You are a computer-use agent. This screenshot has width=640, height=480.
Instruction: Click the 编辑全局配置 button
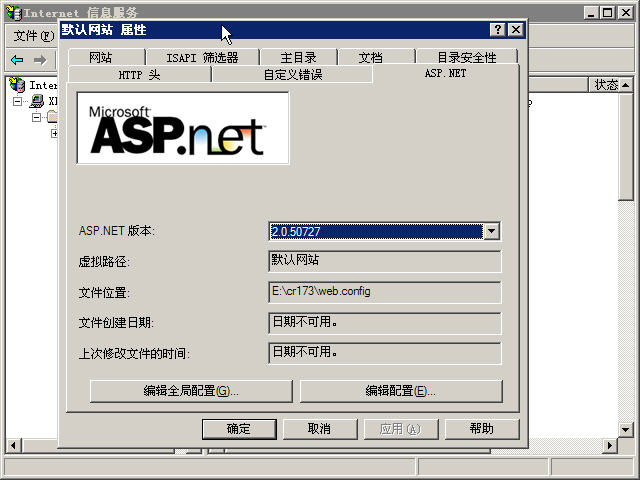pos(190,391)
